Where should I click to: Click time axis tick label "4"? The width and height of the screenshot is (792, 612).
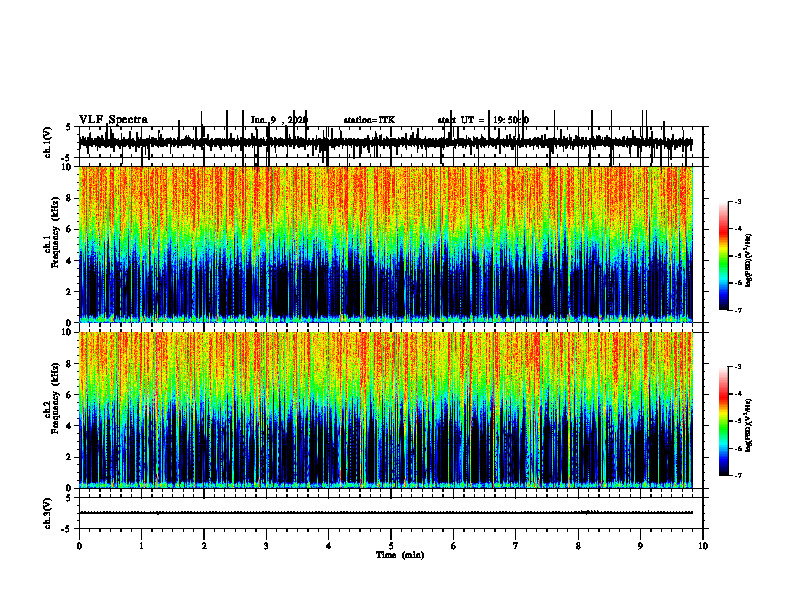click(x=329, y=546)
